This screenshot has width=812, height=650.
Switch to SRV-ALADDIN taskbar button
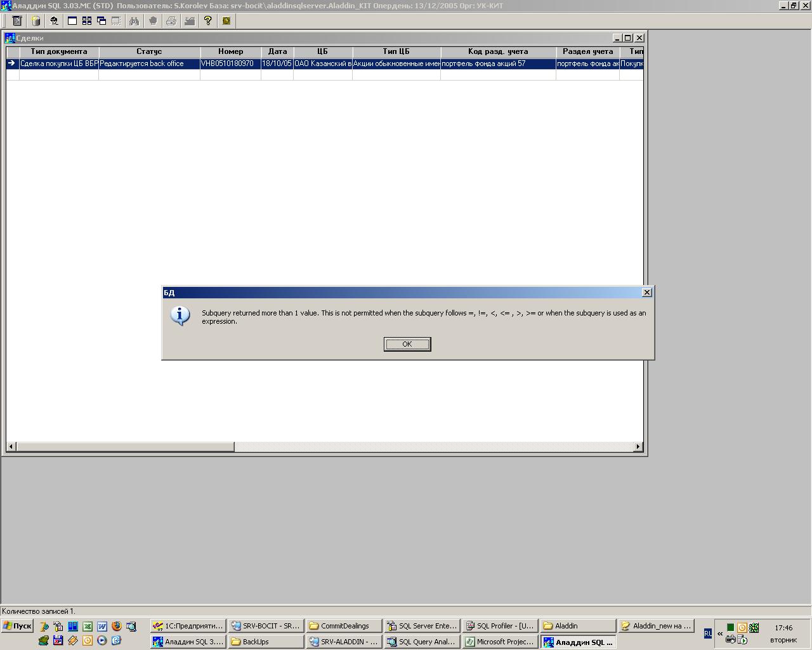coord(344,642)
